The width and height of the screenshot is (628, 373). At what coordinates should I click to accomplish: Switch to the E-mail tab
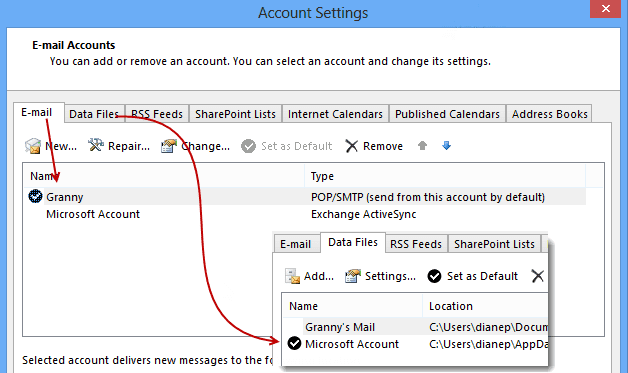tap(38, 113)
